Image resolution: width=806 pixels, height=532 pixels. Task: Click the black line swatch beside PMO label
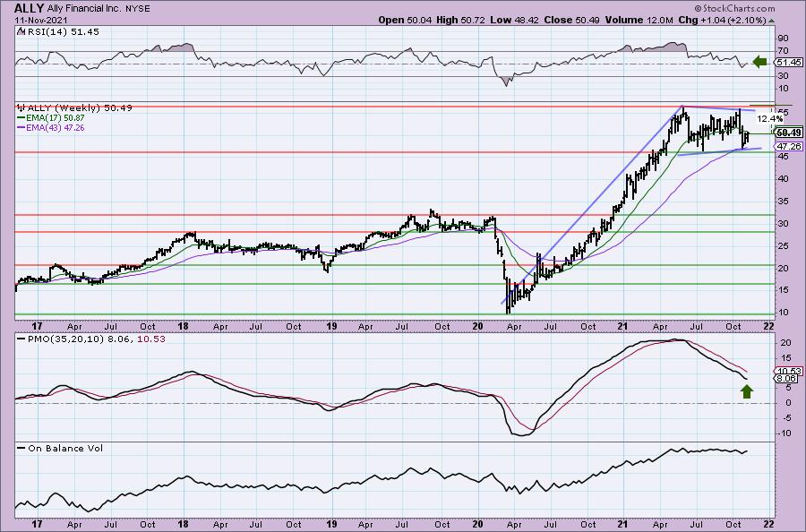point(21,339)
